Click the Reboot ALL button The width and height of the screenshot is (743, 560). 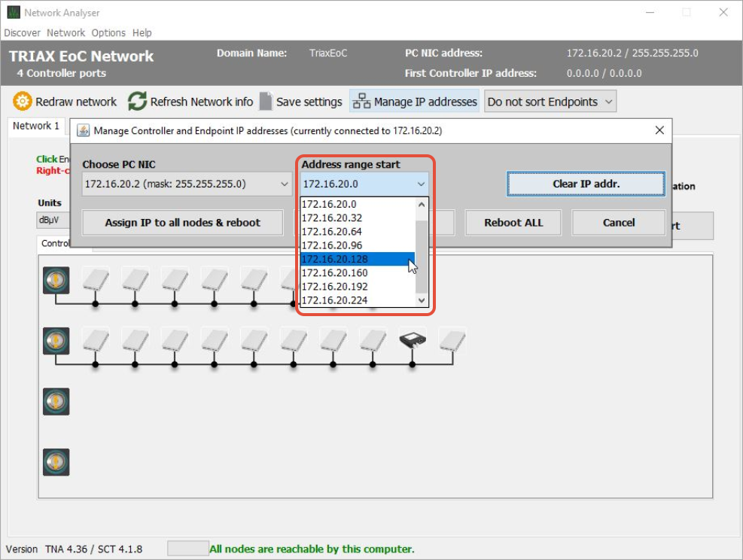click(513, 223)
